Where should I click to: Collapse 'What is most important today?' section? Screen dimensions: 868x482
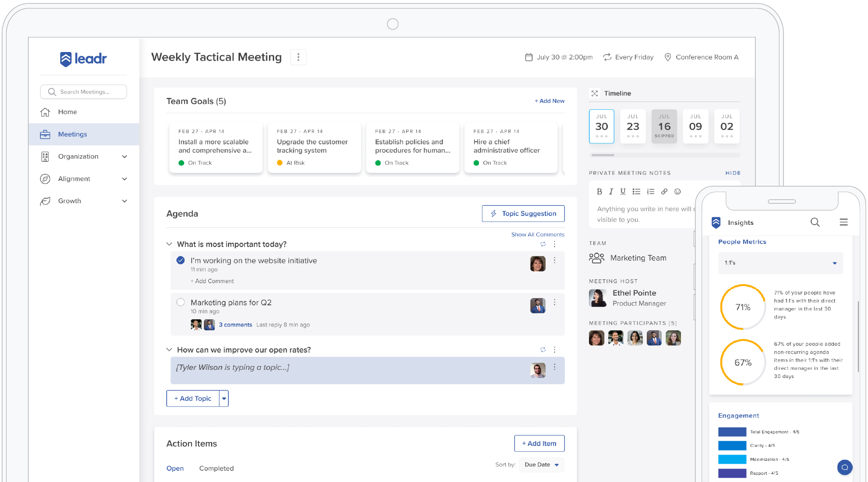tap(169, 244)
